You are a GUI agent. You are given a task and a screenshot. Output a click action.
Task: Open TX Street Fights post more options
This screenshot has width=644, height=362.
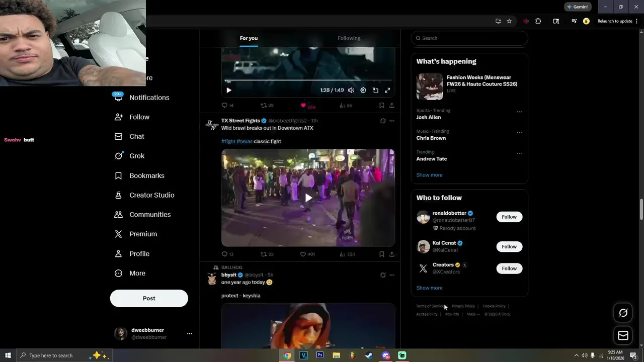coord(392,121)
